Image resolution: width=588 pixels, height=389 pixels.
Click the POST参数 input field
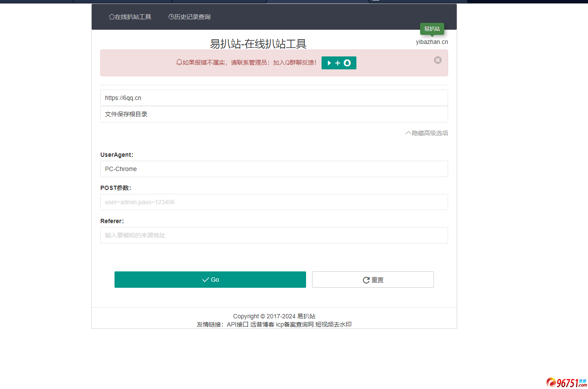pyautogui.click(x=274, y=202)
